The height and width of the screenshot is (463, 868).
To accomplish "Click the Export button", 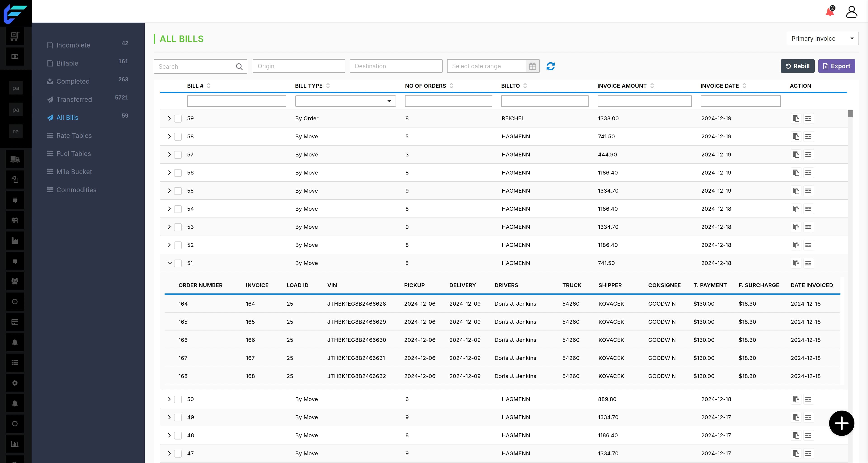I will 837,66.
